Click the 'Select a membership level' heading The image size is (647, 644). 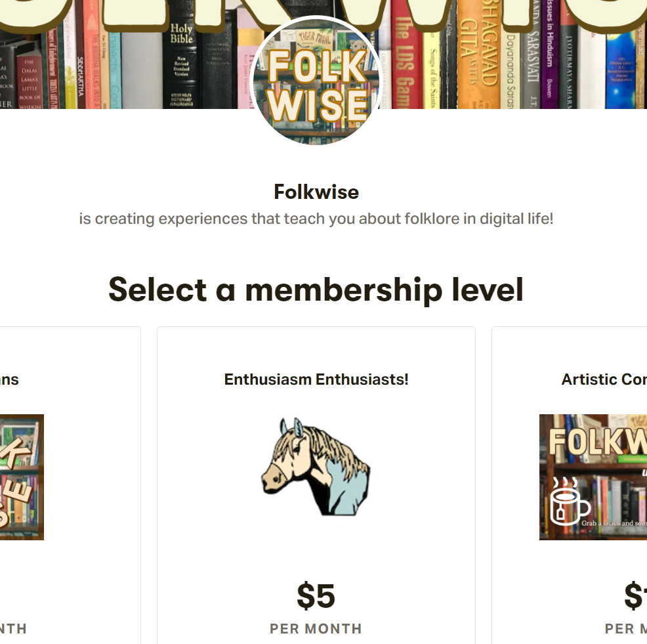pos(316,290)
